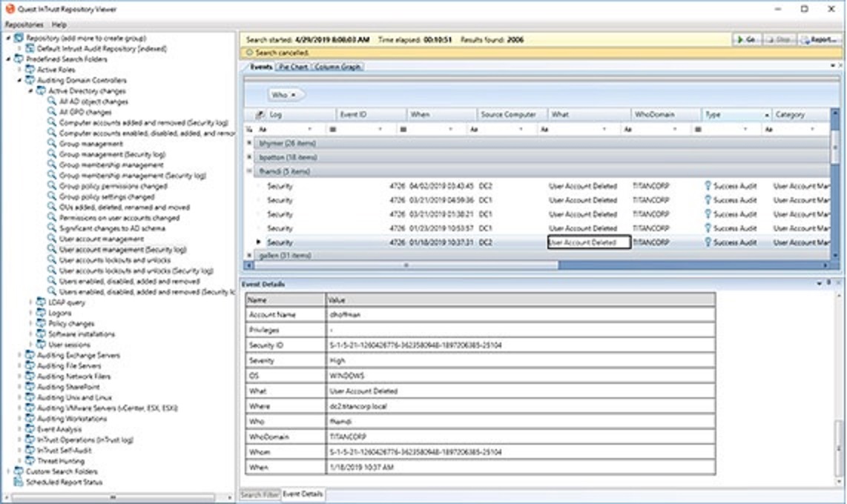
Task: Click the folder icon for Logons
Action: click(x=41, y=313)
